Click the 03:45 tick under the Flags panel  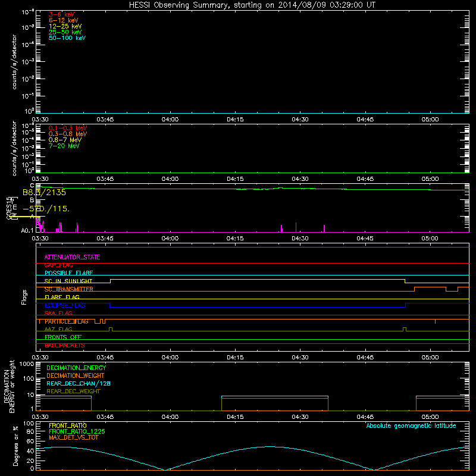(x=105, y=358)
